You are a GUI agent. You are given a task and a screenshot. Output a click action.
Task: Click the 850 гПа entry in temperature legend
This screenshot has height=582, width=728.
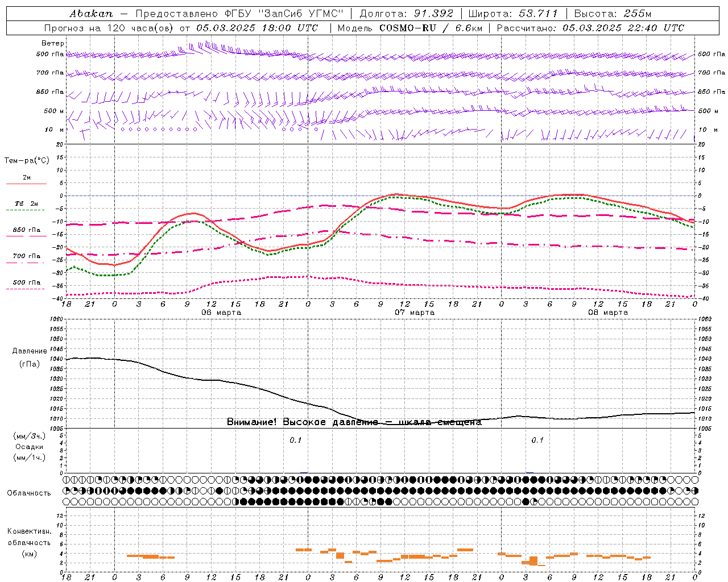26,230
